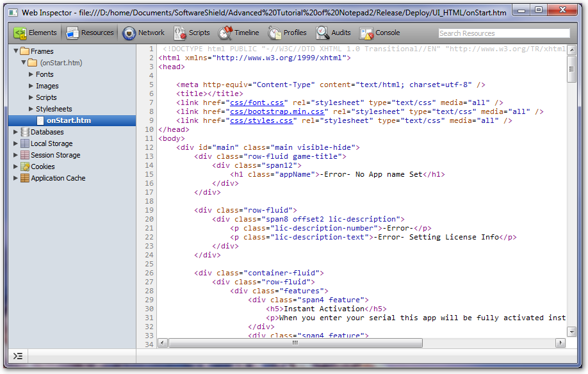Expand the Stylesheets group

click(x=31, y=109)
